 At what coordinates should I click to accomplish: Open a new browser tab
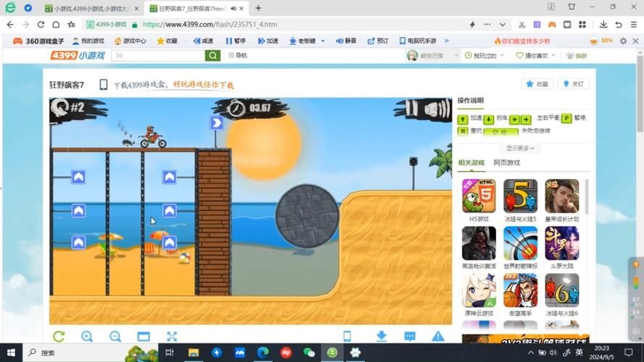(258, 8)
